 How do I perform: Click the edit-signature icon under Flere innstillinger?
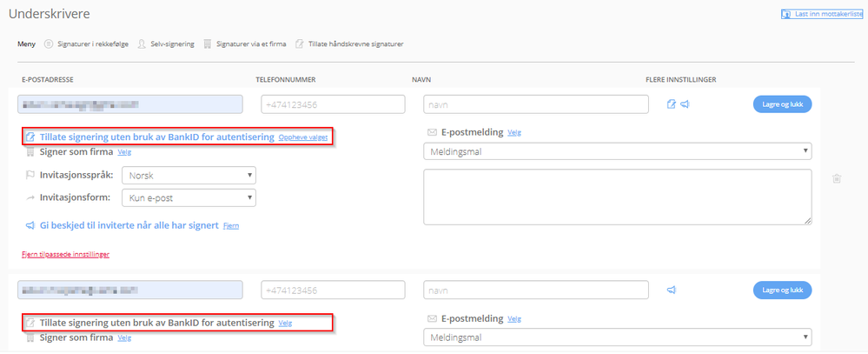671,104
